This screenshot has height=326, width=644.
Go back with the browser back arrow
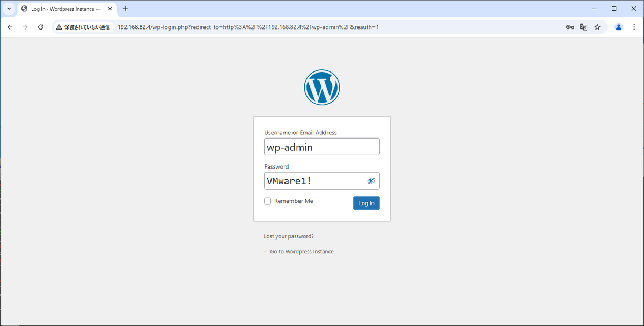10,27
